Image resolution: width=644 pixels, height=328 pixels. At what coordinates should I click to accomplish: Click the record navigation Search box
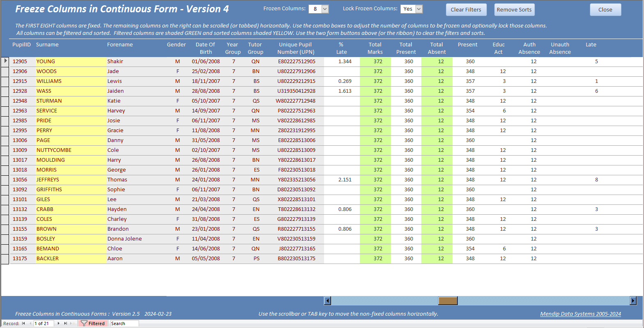(x=124, y=323)
